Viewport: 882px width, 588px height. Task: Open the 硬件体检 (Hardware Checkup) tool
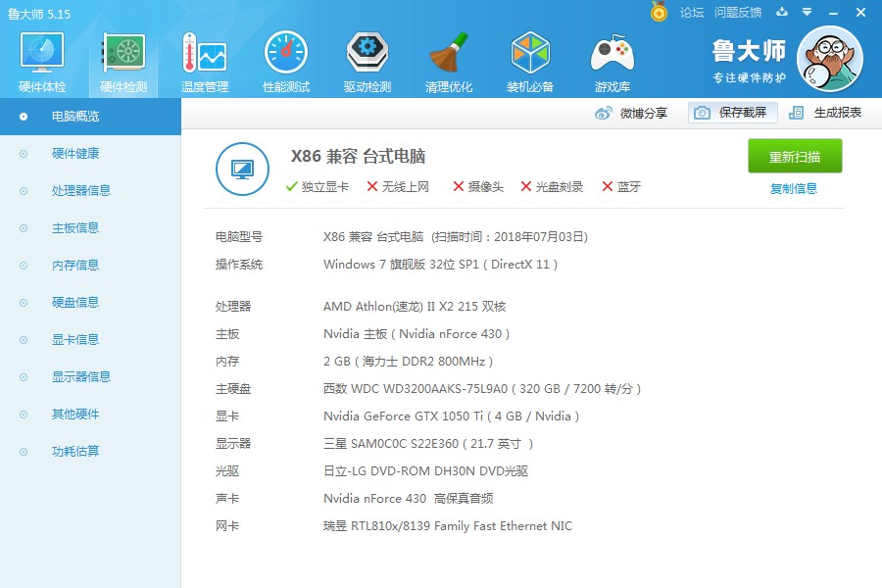point(40,57)
